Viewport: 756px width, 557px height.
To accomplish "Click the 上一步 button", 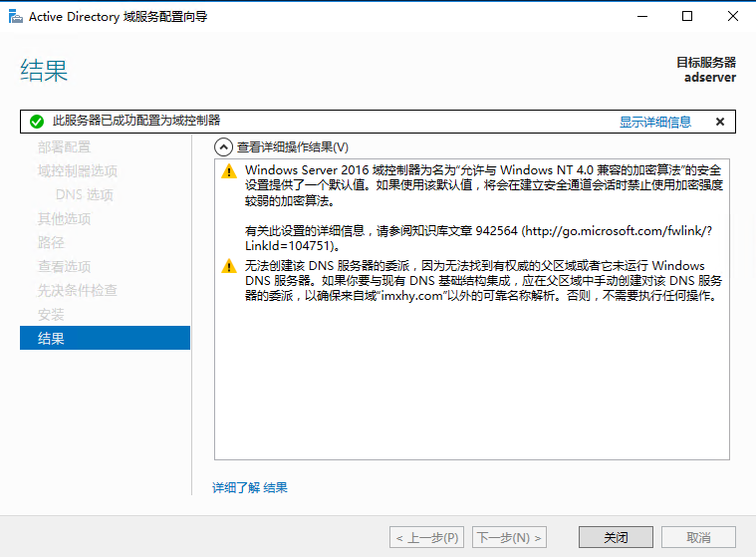I will [x=427, y=537].
